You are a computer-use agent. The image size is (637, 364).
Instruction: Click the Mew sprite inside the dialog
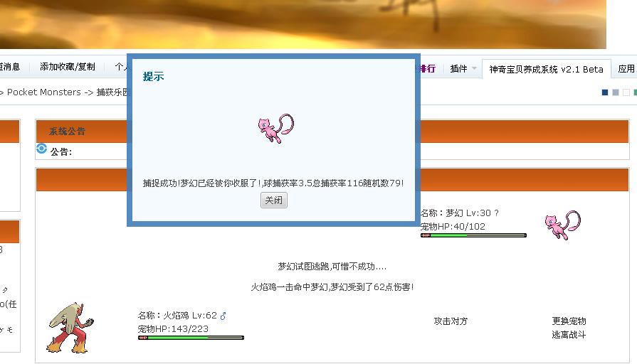(276, 128)
